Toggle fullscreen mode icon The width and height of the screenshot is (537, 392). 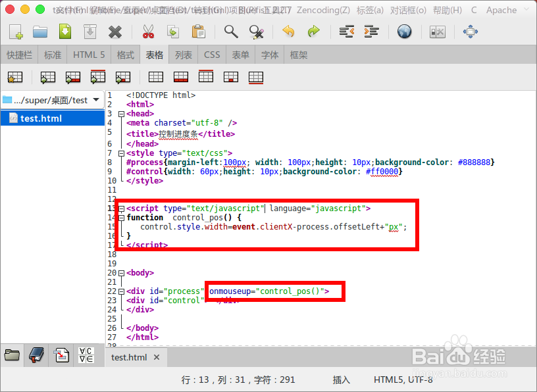471,32
